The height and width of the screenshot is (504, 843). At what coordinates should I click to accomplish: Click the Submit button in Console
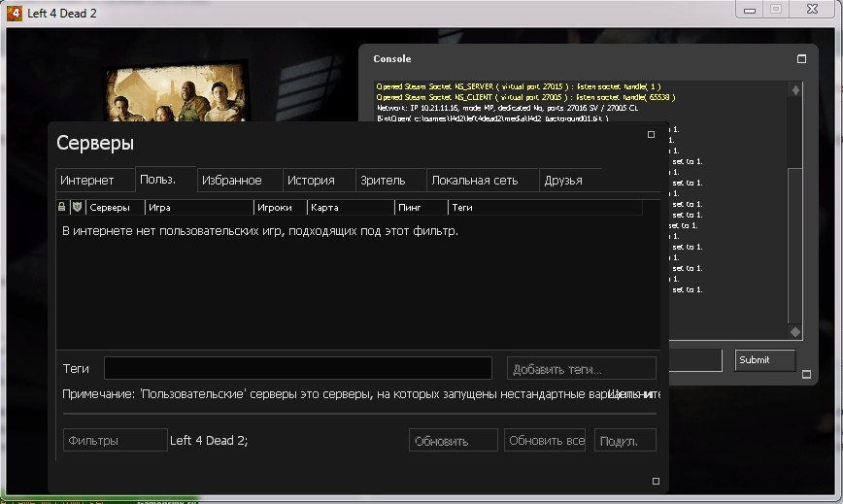765,360
